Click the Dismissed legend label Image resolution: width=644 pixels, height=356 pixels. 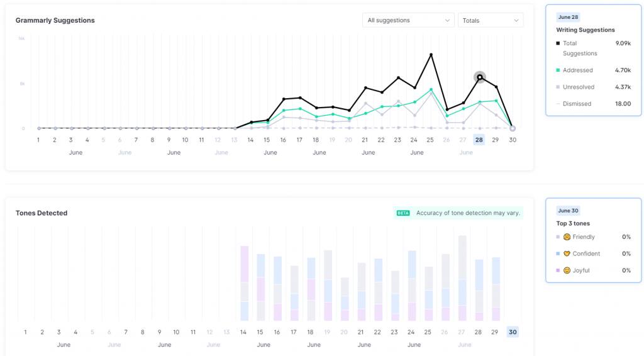pyautogui.click(x=577, y=104)
